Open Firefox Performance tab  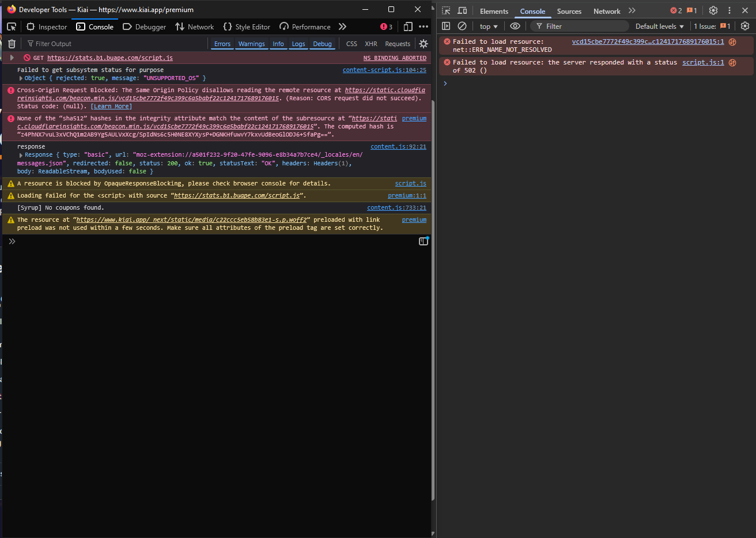point(305,26)
